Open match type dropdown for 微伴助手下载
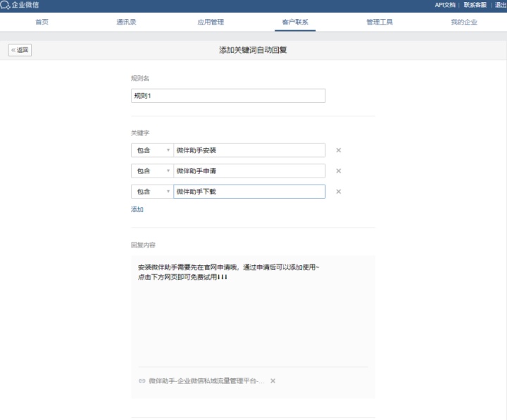The width and height of the screenshot is (507, 420). [152, 192]
